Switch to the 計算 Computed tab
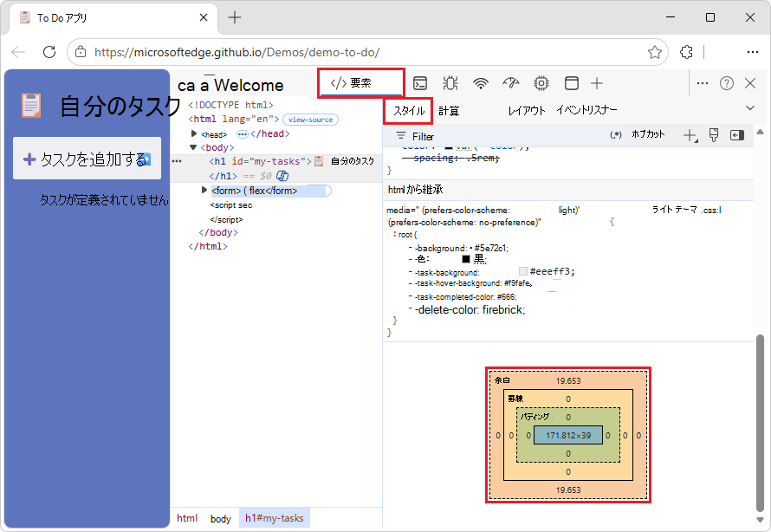The width and height of the screenshot is (771, 532). [449, 111]
